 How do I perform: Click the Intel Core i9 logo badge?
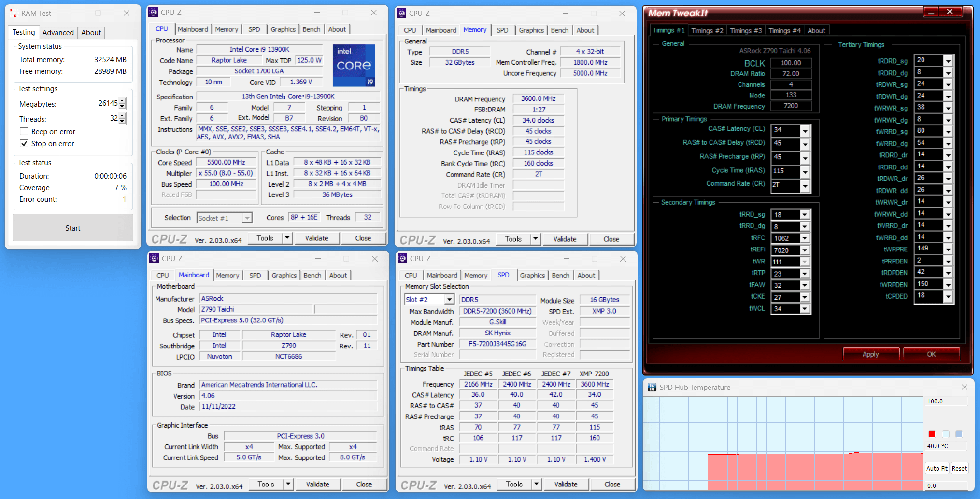click(354, 65)
